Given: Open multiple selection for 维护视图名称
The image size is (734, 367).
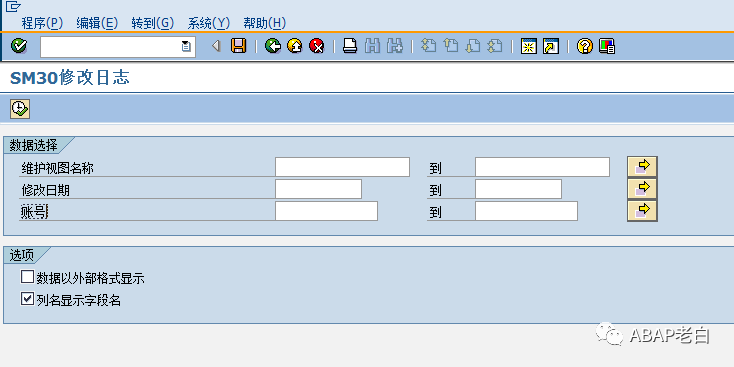Looking at the screenshot, I should pyautogui.click(x=642, y=167).
